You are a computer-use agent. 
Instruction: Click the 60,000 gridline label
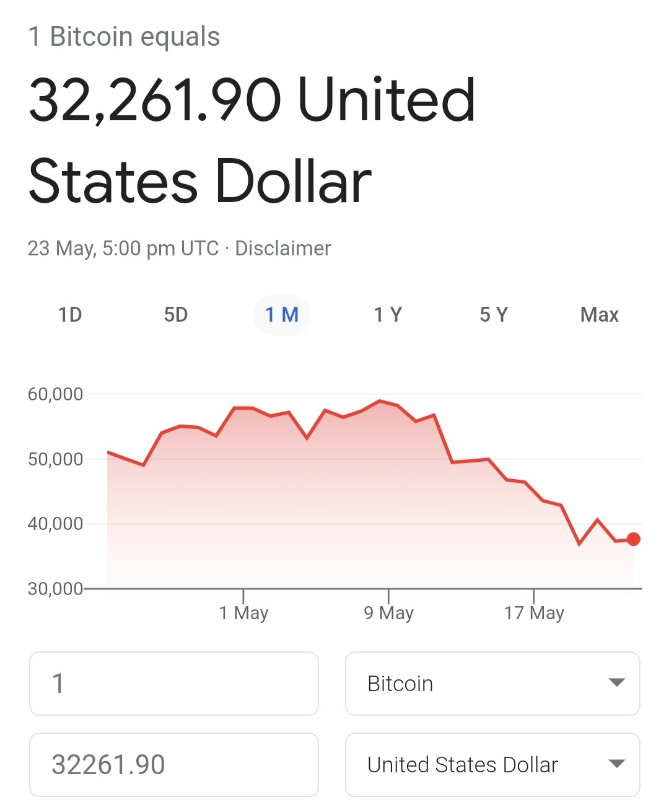(55, 394)
